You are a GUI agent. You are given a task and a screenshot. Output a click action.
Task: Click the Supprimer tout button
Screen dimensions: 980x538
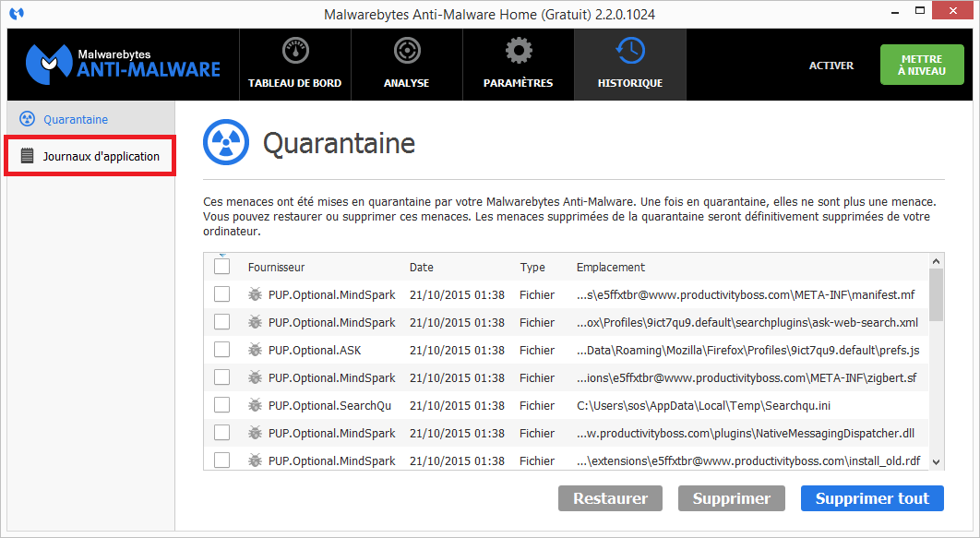872,498
